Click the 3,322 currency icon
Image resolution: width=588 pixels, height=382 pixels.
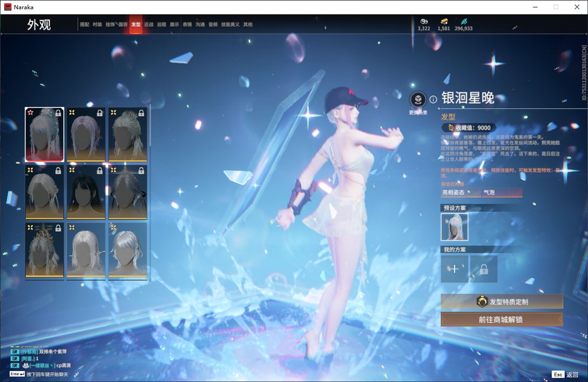[x=424, y=22]
